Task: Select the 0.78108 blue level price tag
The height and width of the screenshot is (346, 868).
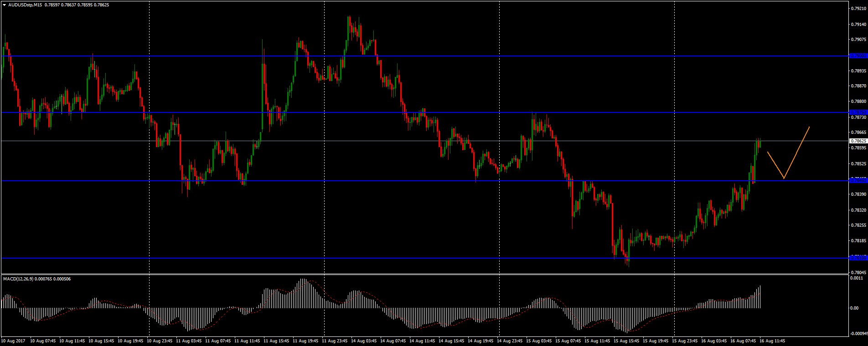Action: 858,258
